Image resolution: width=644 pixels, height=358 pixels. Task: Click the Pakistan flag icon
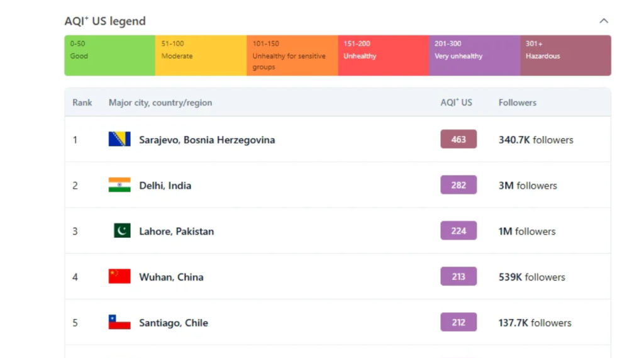(122, 231)
